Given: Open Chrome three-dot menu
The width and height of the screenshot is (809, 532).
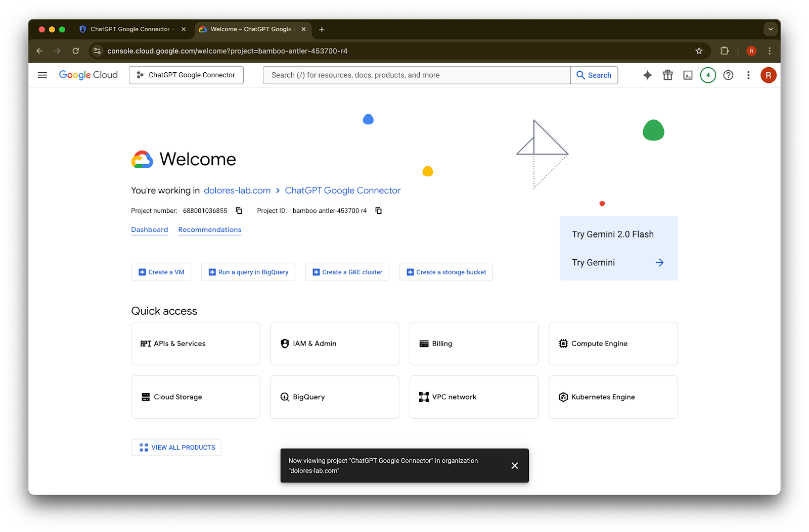Looking at the screenshot, I should tap(770, 51).
